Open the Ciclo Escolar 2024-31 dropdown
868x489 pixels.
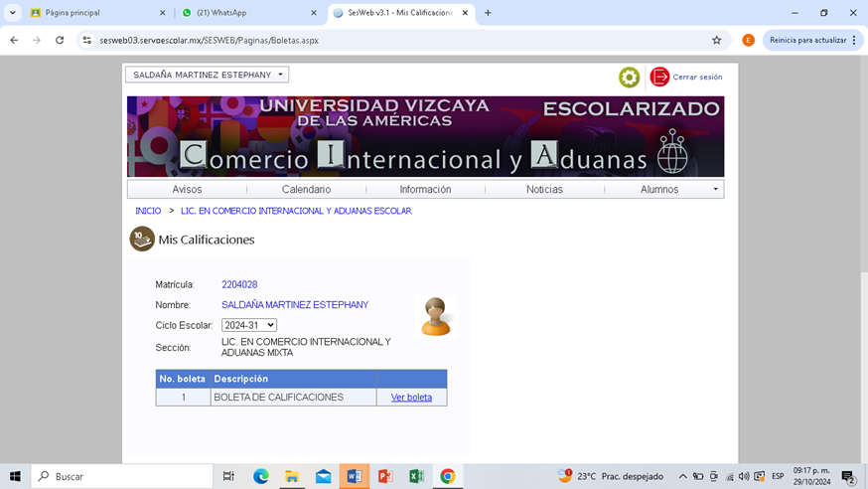click(x=249, y=325)
